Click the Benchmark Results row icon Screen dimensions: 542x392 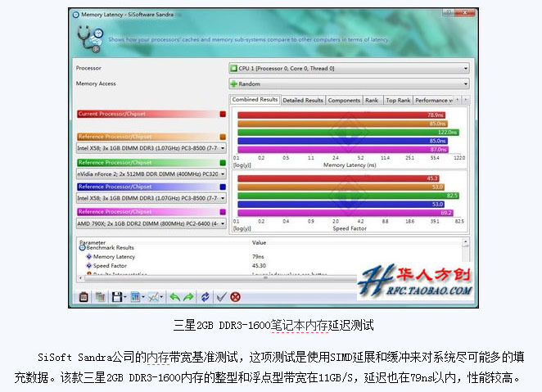[82, 248]
